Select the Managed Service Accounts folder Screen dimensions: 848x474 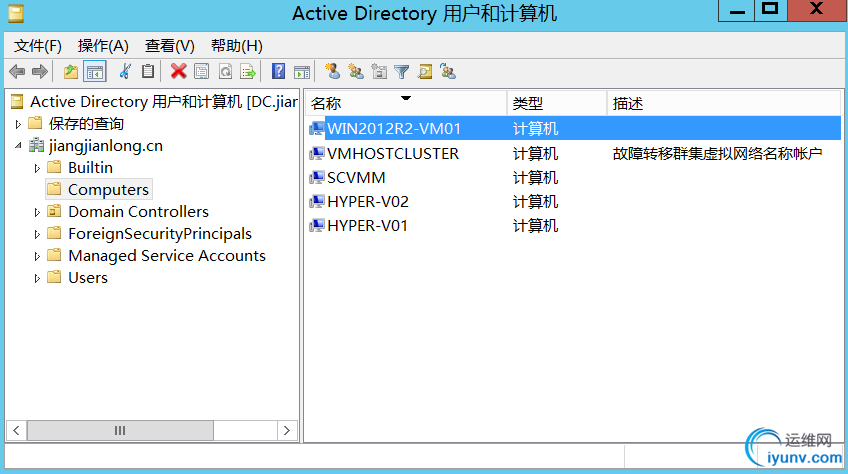coord(167,255)
